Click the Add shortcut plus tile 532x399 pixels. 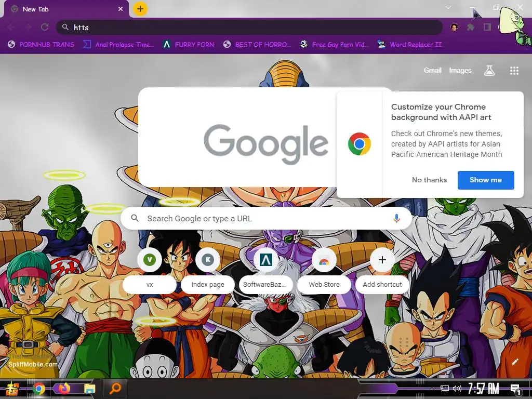pos(382,260)
